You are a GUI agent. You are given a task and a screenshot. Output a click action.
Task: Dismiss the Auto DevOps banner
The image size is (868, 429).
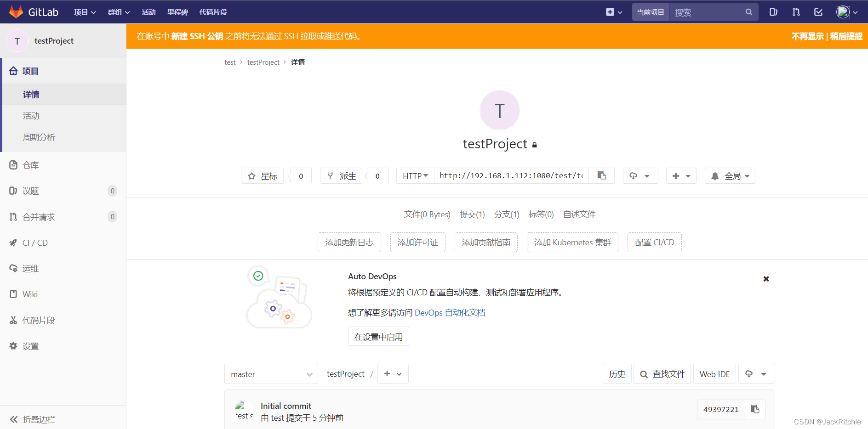(x=766, y=279)
